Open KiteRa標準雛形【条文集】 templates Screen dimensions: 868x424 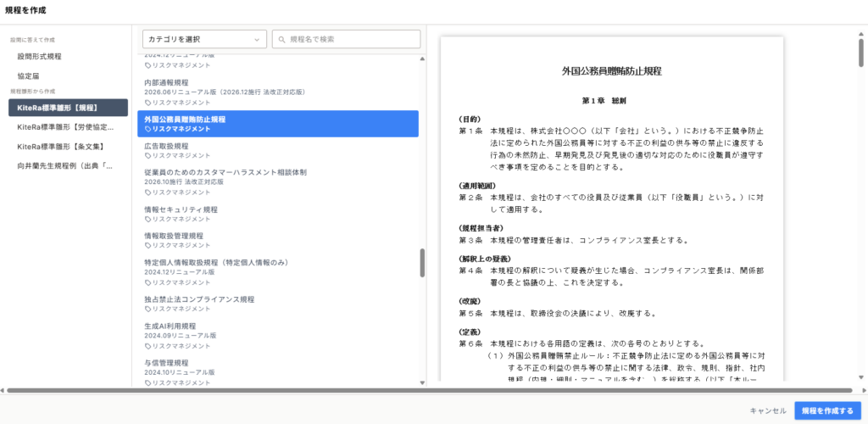61,147
